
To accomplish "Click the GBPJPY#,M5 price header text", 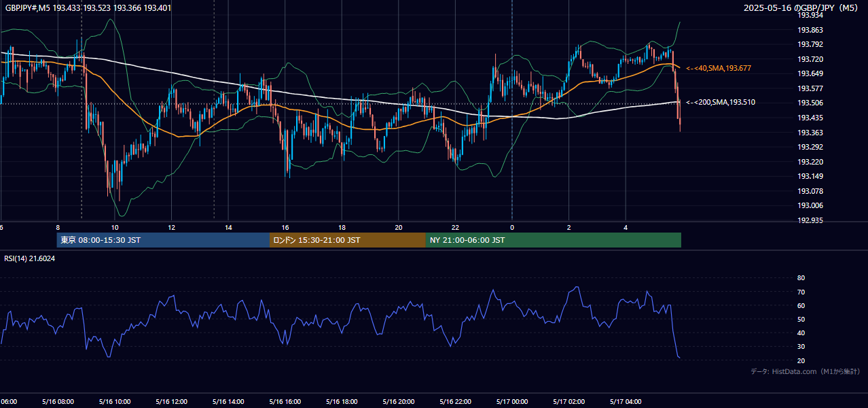I will click(88, 8).
